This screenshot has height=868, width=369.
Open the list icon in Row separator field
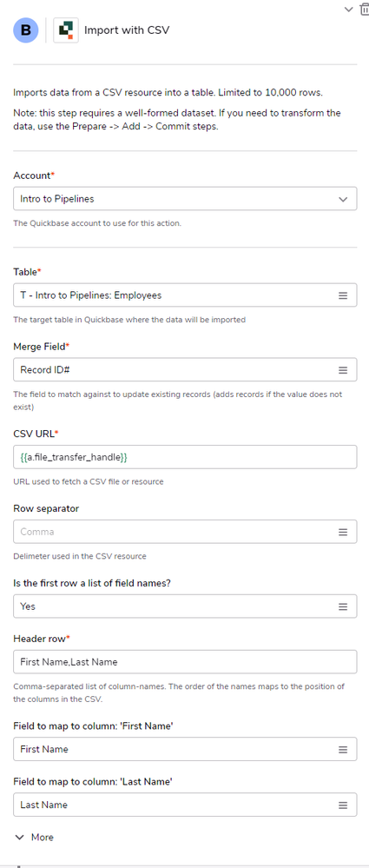point(343,532)
